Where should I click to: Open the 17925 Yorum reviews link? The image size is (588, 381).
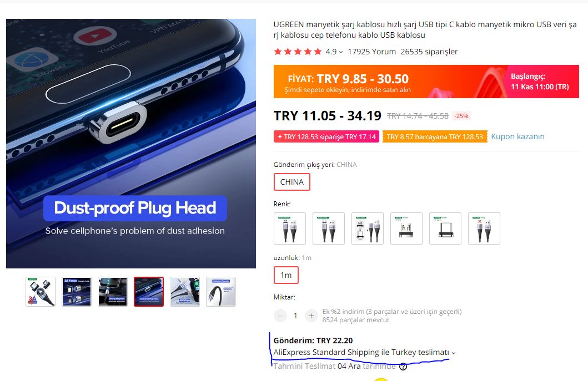point(371,52)
